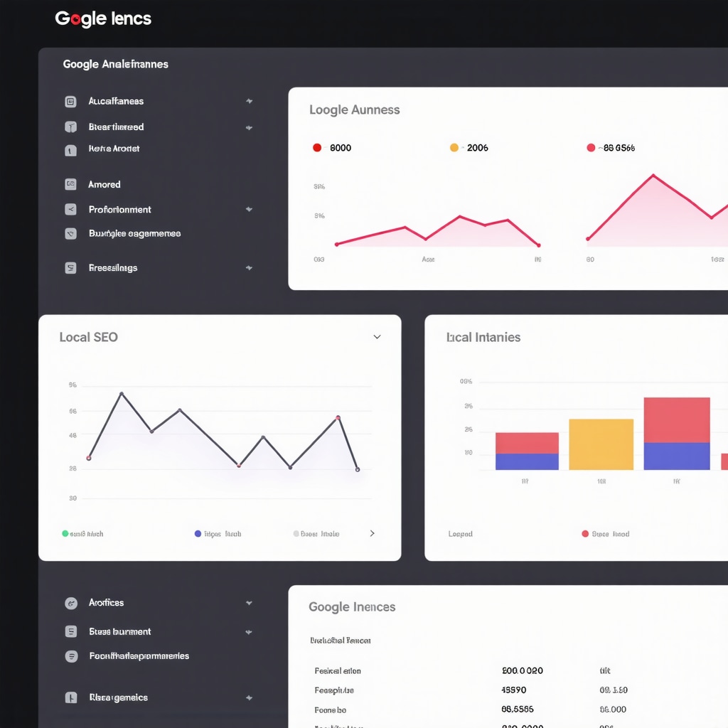Click the icon next to Ilerre Arordet
Image resolution: width=728 pixels, height=728 pixels.
(x=70, y=150)
